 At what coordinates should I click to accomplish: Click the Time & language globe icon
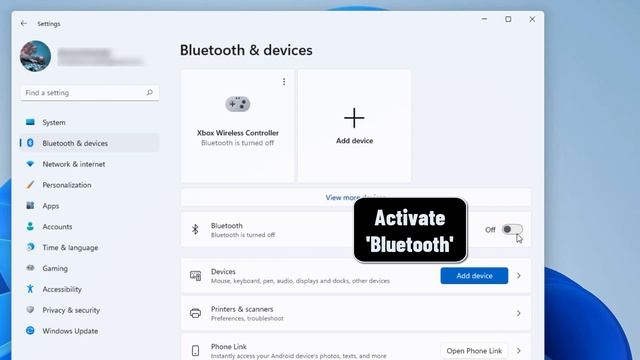pos(30,247)
